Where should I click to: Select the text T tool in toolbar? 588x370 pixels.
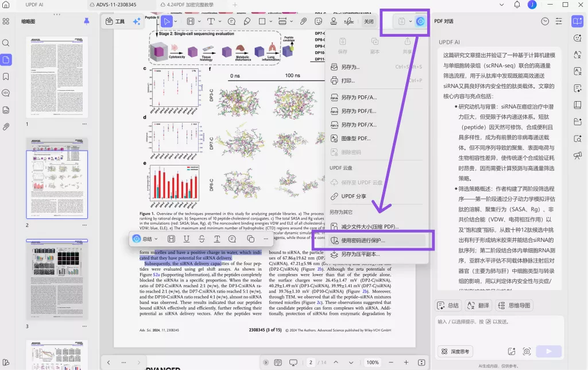(x=211, y=21)
